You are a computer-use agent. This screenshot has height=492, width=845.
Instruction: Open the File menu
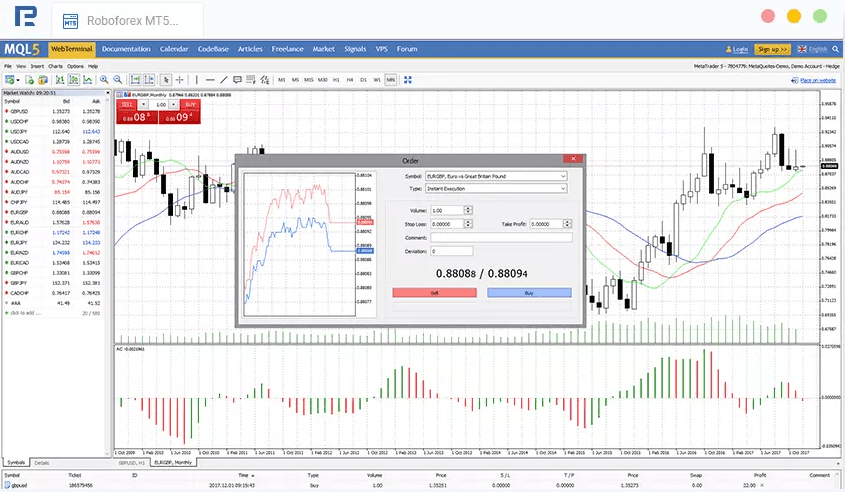tap(8, 66)
